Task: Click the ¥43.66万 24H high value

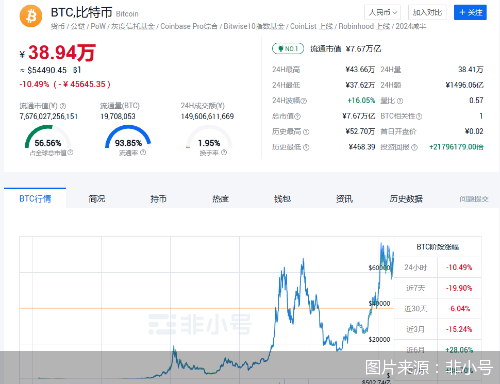Action: coord(360,69)
